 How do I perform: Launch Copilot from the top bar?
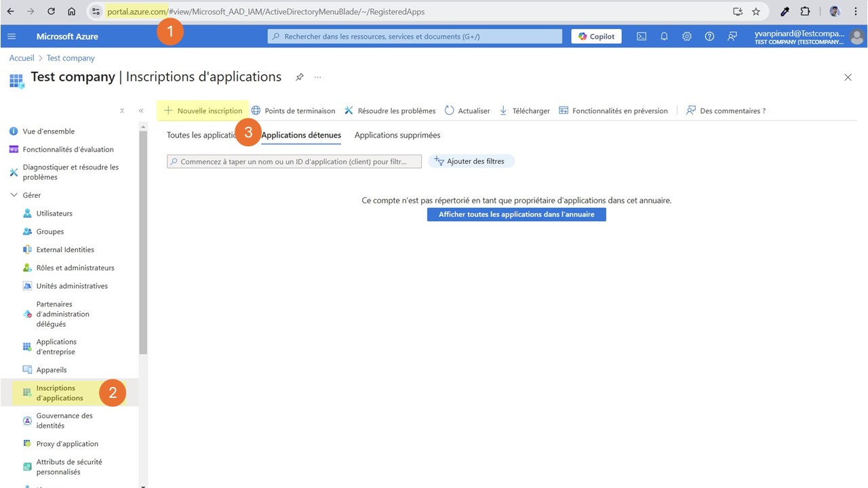595,36
